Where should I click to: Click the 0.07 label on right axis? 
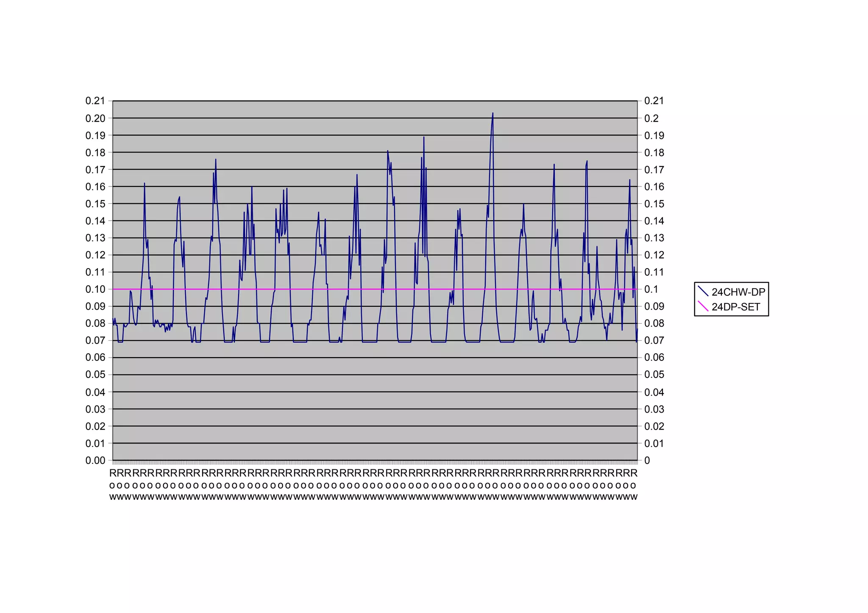point(654,341)
